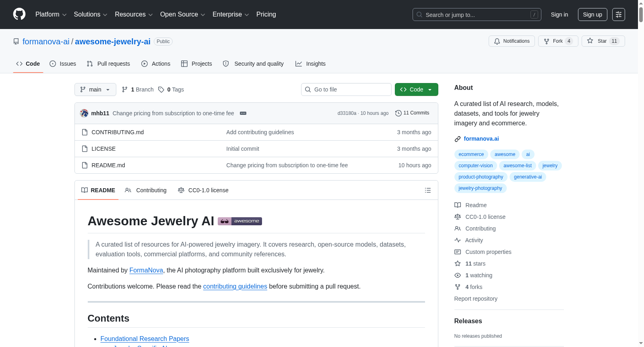This screenshot has height=347, width=644.
Task: Click the Go to file search field
Action: 346,89
